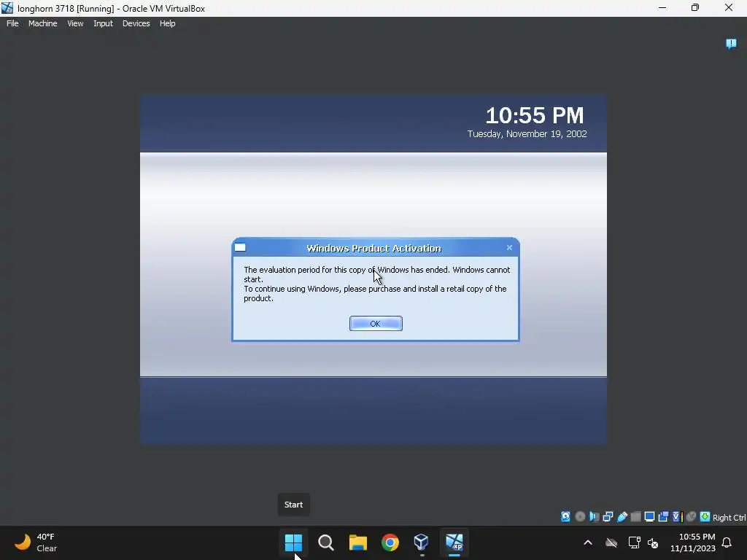Open File Explorer from the taskbar
The image size is (747, 560).
click(357, 542)
